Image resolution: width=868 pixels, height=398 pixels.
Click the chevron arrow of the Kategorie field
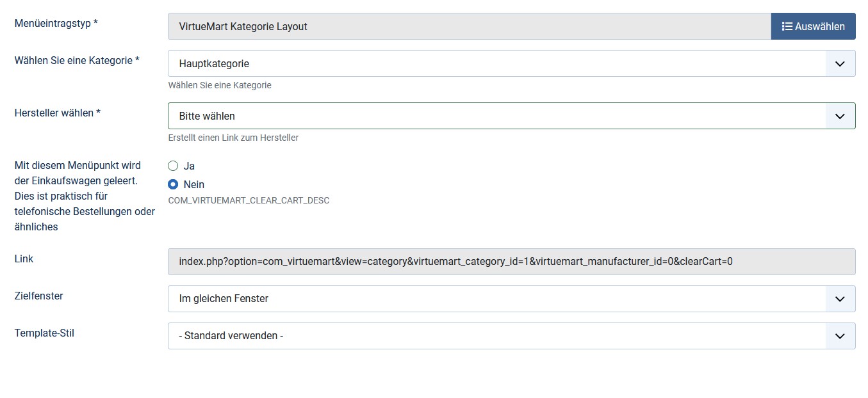[840, 64]
